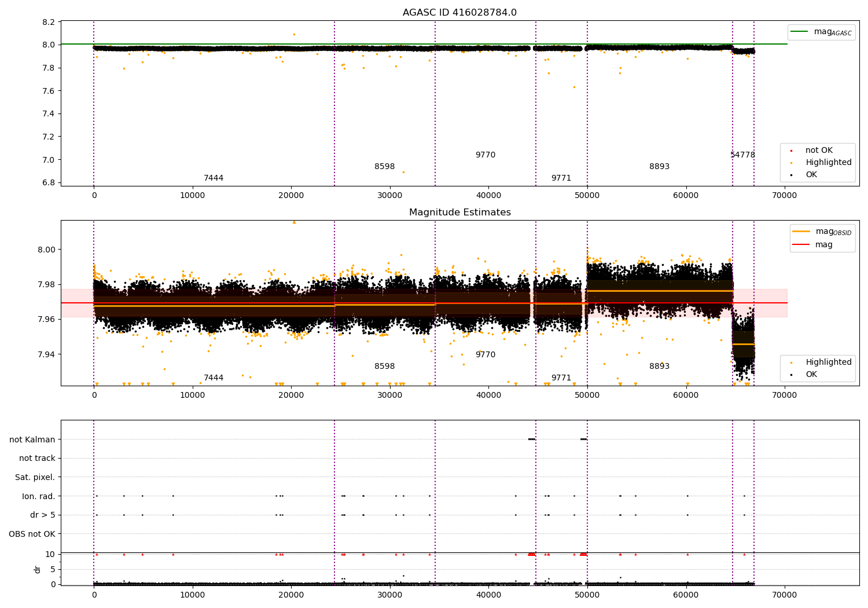Click label 9770 in Magnitude Estimates plot

pyautogui.click(x=486, y=355)
